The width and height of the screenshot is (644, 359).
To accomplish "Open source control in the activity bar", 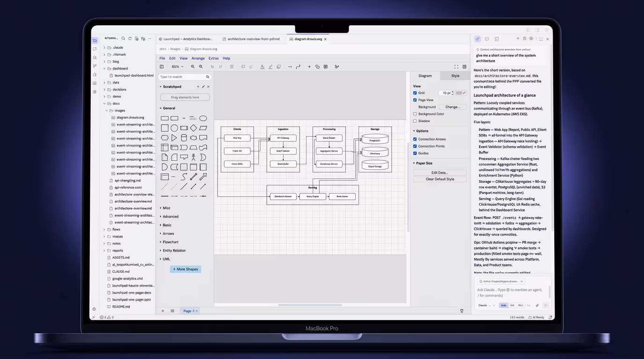I will tap(95, 66).
